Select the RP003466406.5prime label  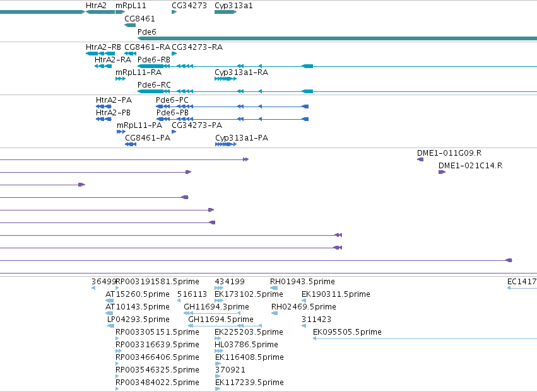click(157, 357)
